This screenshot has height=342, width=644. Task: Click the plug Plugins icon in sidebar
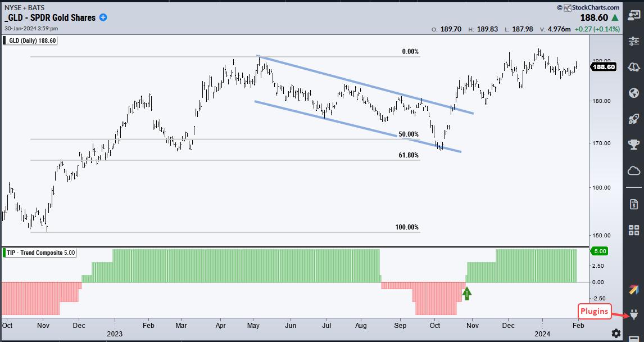(x=633, y=314)
